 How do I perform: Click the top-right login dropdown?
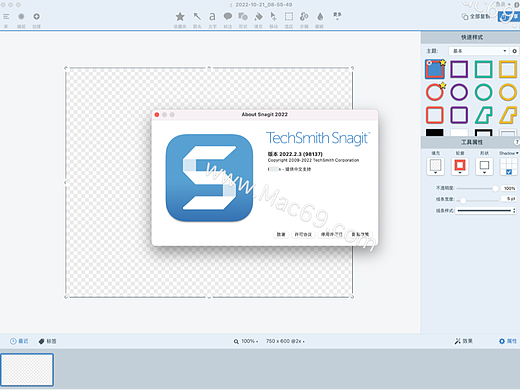coord(503,4)
